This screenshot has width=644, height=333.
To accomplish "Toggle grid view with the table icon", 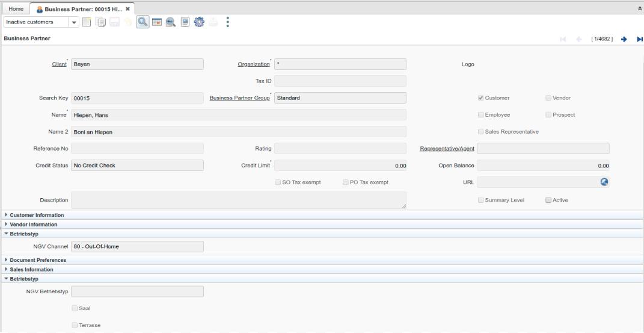I will 156,22.
